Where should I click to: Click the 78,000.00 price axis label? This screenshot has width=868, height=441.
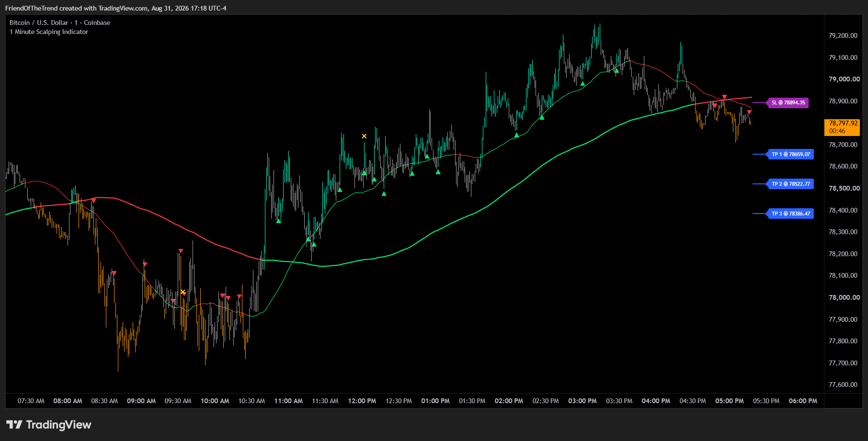click(844, 297)
